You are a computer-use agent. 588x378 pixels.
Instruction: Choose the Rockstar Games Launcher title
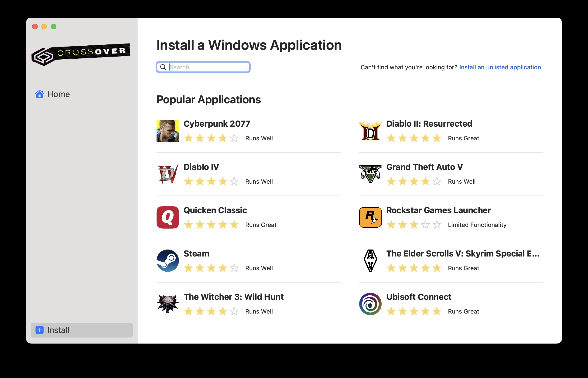pyautogui.click(x=438, y=210)
